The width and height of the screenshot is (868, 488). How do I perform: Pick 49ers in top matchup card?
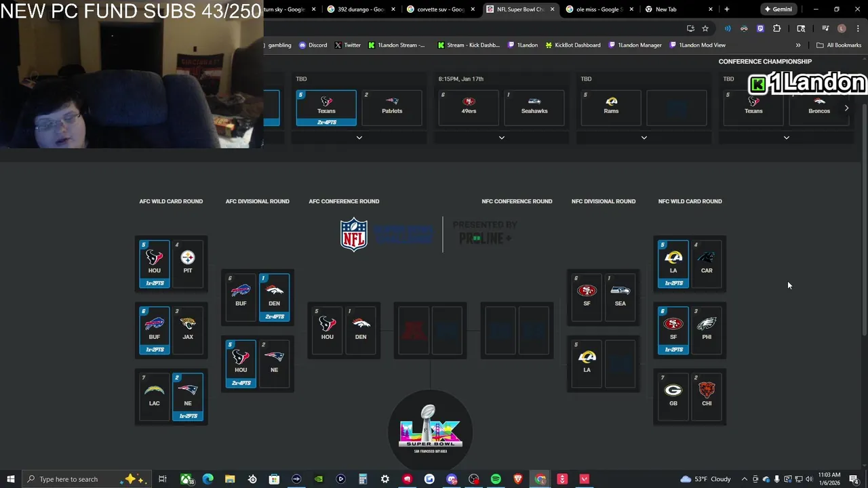[469, 108]
